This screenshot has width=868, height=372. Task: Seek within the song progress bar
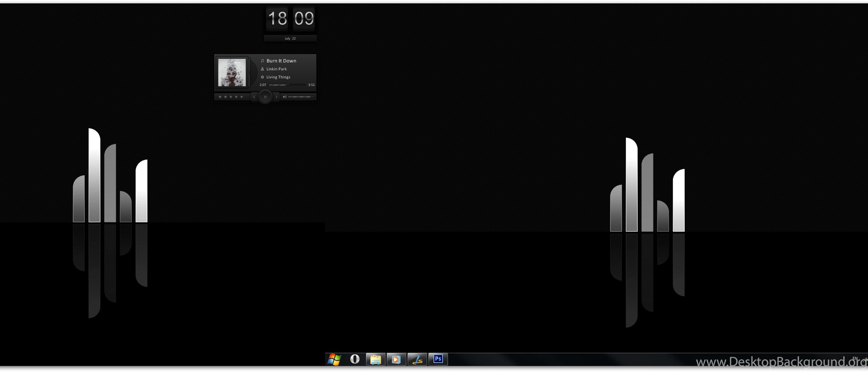287,85
